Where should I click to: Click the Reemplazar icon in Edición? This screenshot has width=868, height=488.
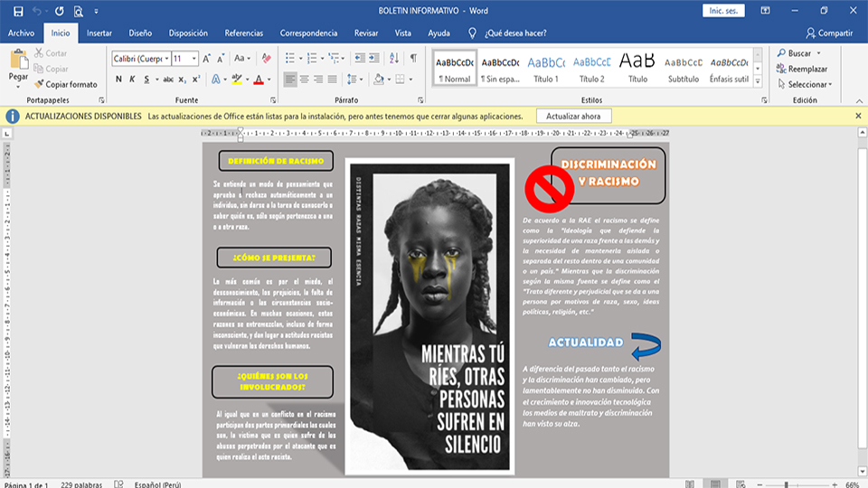781,69
